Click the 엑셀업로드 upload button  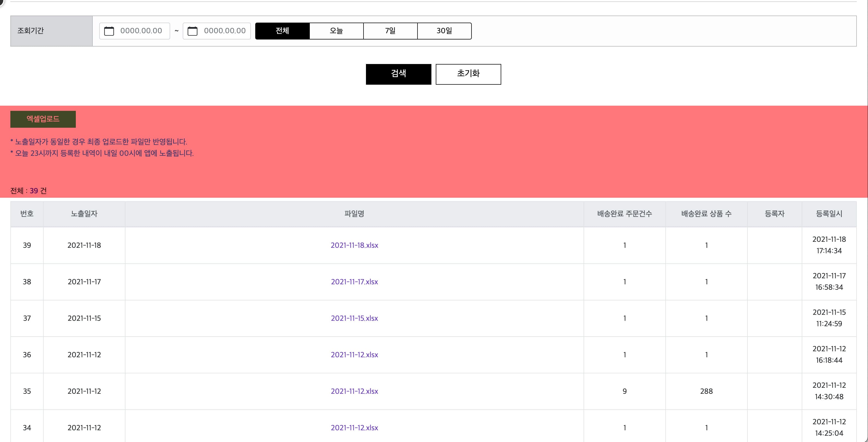43,119
